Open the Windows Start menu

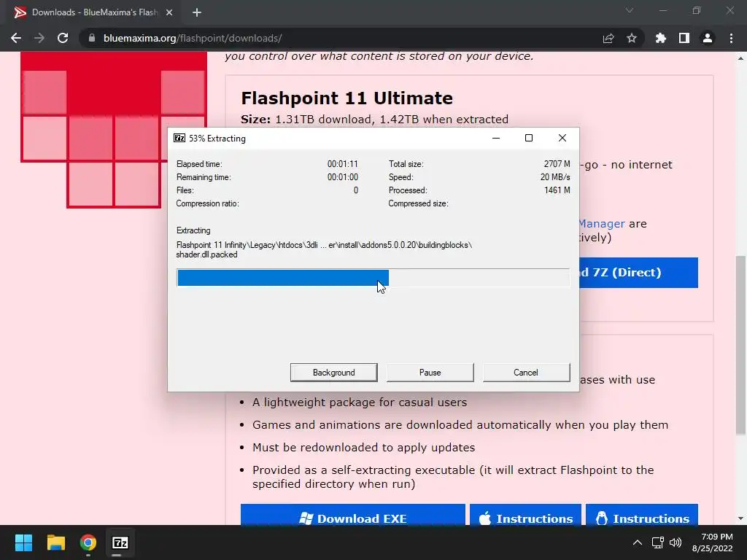point(23,542)
